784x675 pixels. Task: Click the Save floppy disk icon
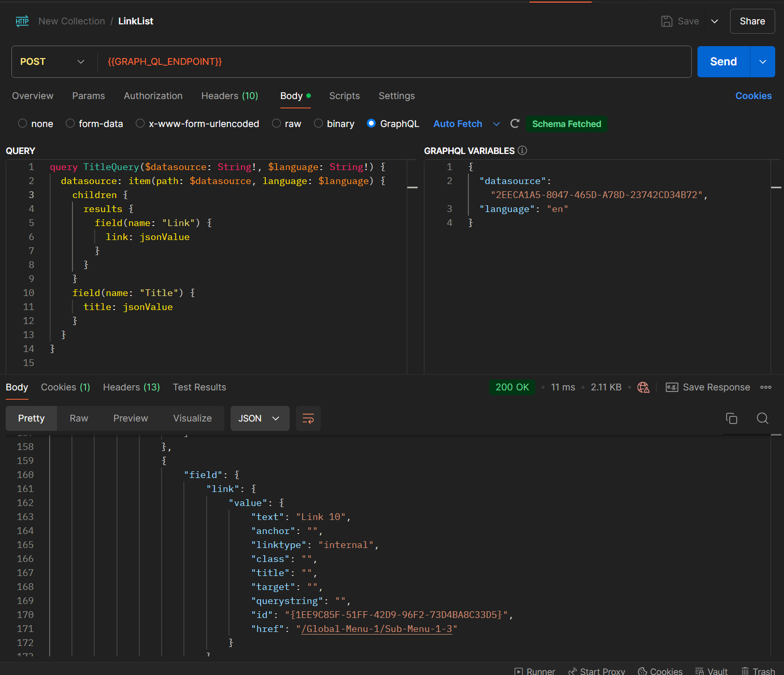click(x=667, y=21)
